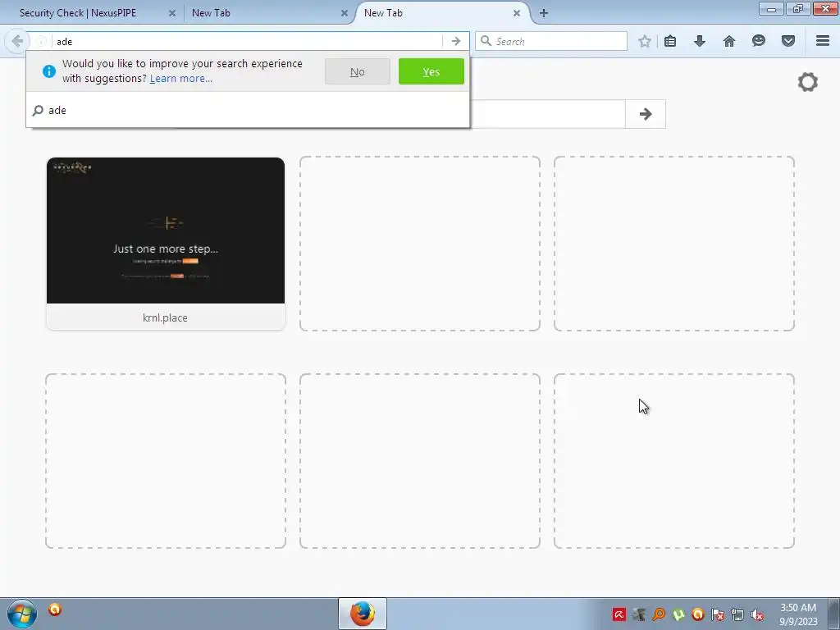Screen dimensions: 840x630
Task: Click the krnl.place tile label
Action: 165,317
